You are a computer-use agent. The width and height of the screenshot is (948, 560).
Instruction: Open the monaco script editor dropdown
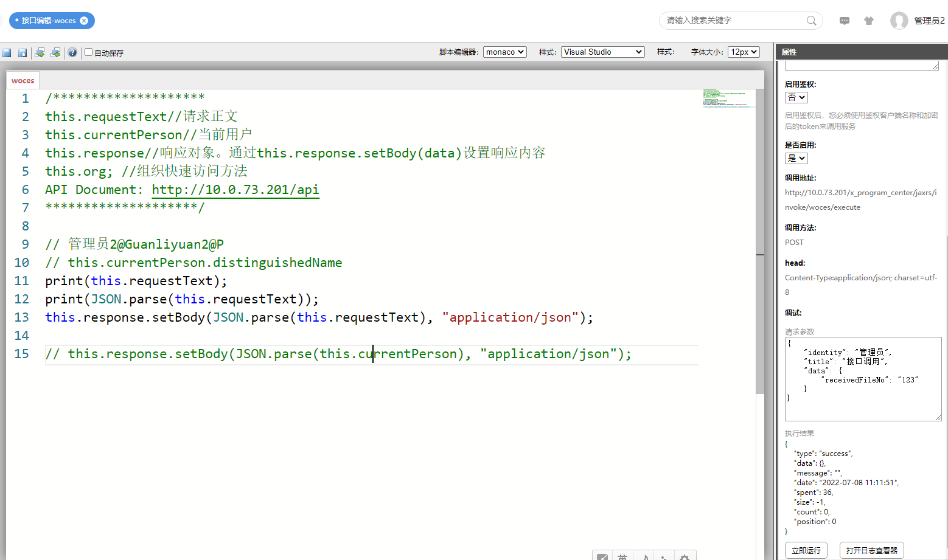pyautogui.click(x=504, y=52)
